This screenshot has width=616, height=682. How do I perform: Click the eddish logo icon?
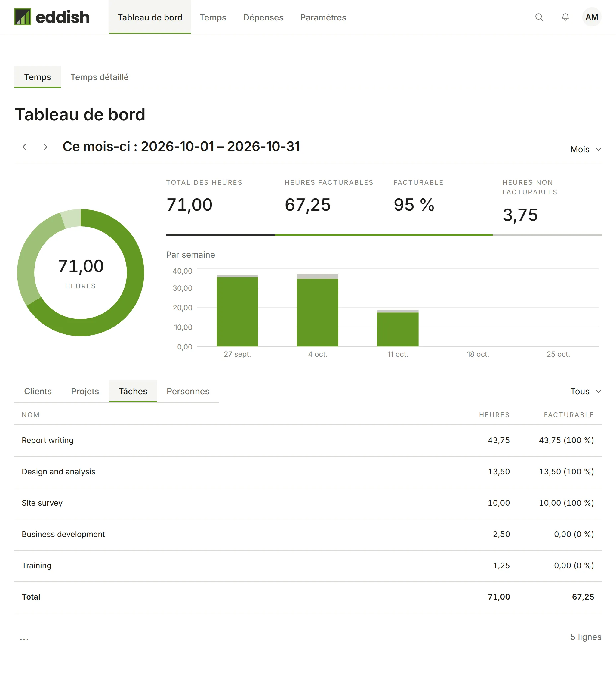pyautogui.click(x=23, y=17)
